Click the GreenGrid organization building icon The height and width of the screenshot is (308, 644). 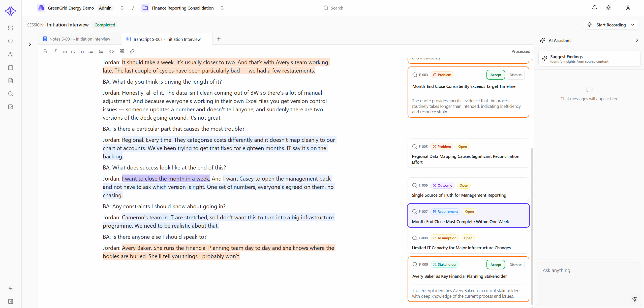41,8
